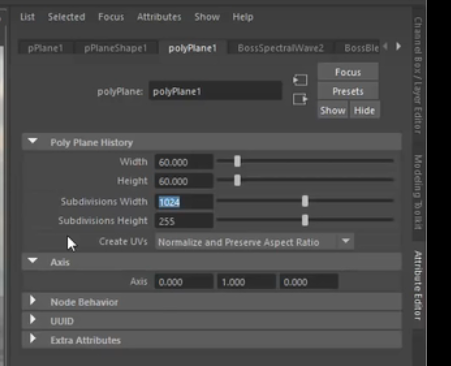This screenshot has height=366, width=451.
Task: Click the Hide button
Action: 364,110
